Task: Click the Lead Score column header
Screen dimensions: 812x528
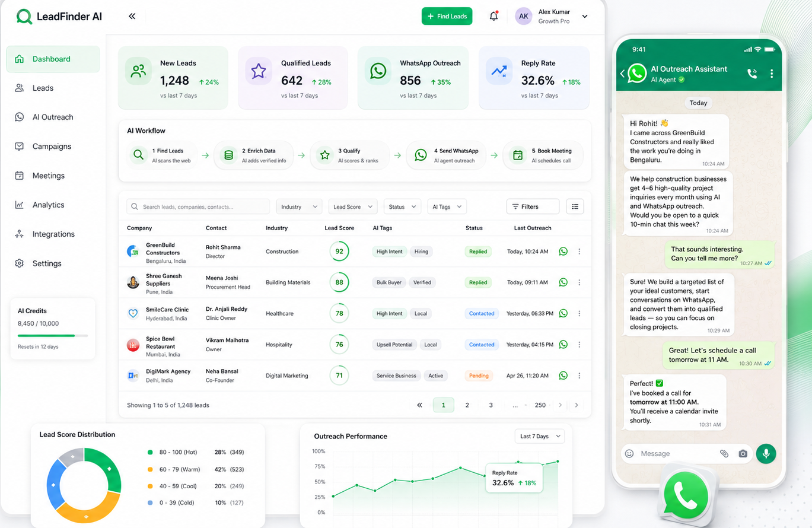Action: (x=339, y=228)
